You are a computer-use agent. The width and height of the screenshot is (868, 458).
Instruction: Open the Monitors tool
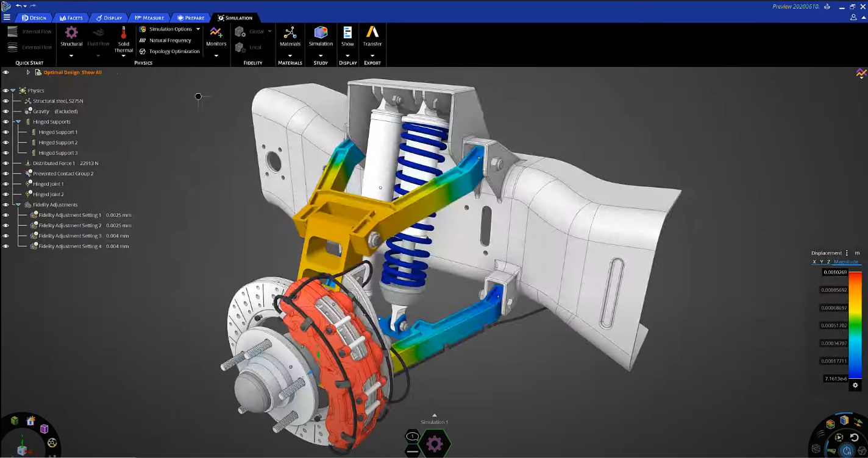(216, 36)
